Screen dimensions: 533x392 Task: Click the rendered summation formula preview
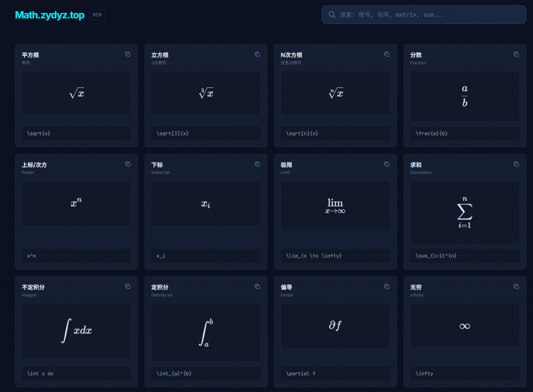pos(464,212)
